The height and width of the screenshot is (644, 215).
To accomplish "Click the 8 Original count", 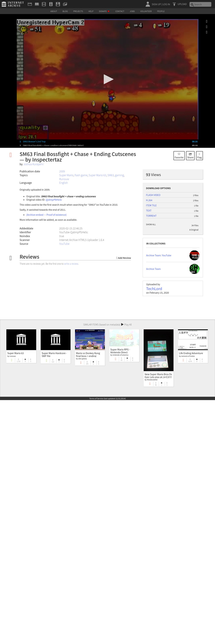I will pyautogui.click(x=194, y=230).
